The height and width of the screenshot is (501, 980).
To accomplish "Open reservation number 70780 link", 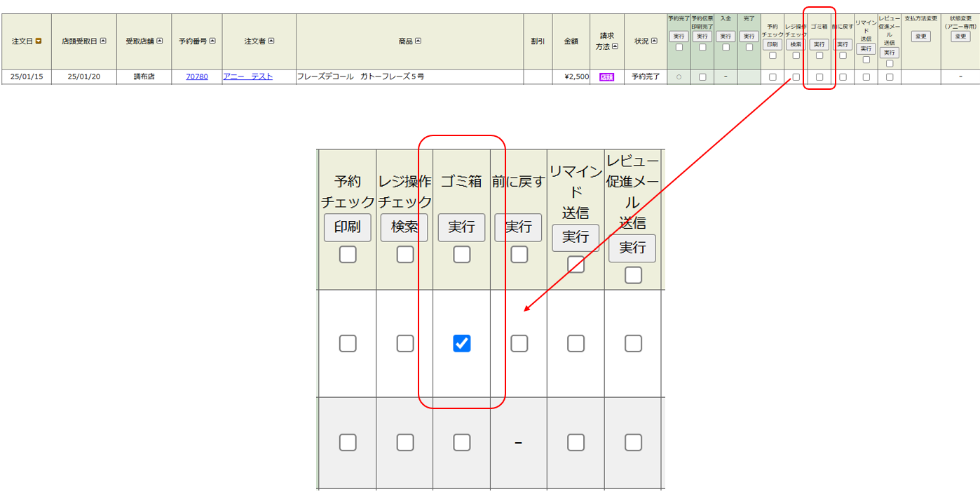I will point(197,76).
